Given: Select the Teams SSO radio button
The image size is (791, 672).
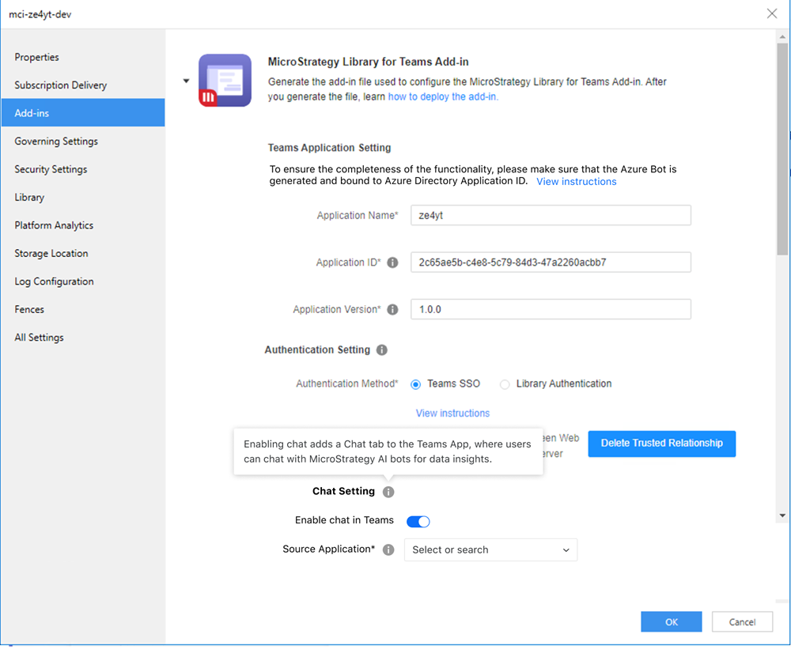Looking at the screenshot, I should coord(415,384).
